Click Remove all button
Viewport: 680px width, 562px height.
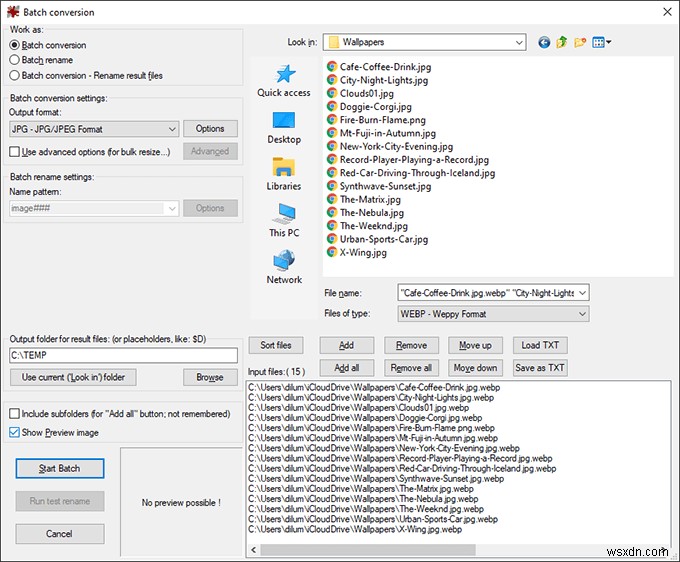point(411,368)
